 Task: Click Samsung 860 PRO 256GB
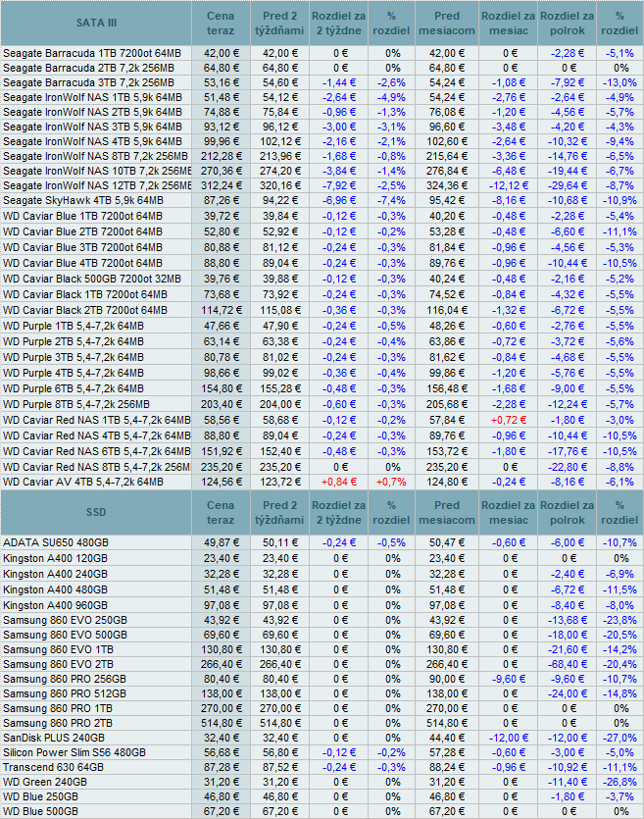pyautogui.click(x=65, y=679)
